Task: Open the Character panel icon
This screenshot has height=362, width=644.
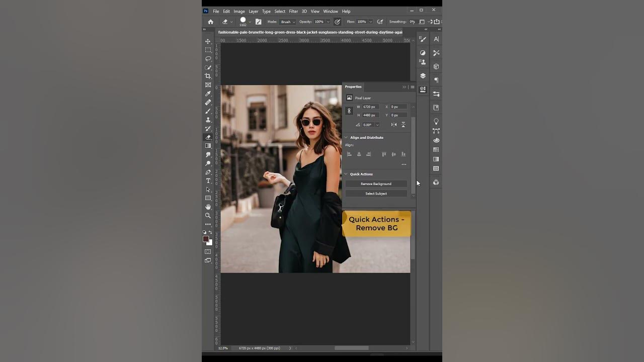Action: [x=436, y=39]
